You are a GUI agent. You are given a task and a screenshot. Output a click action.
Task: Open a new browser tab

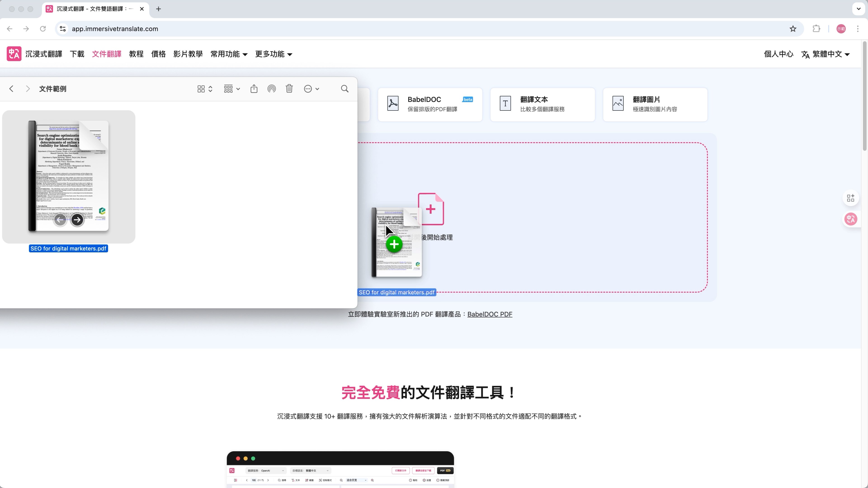[158, 9]
